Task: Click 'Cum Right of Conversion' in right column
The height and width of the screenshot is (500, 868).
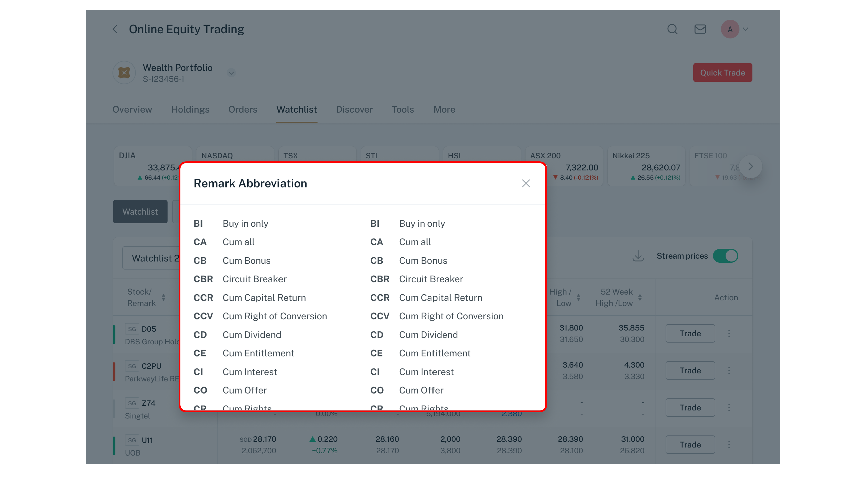Action: click(451, 316)
